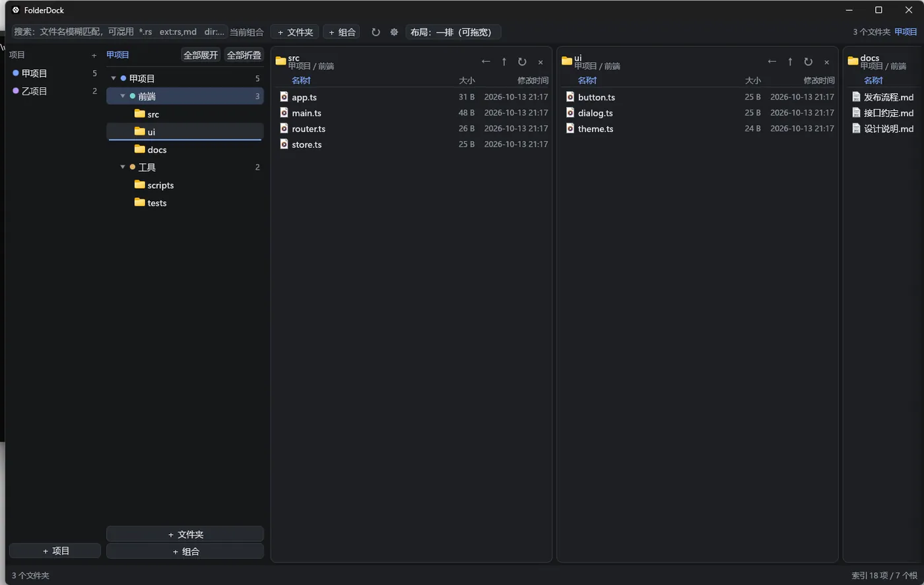
Task: Open the 布局 layout dropdown
Action: [x=453, y=32]
